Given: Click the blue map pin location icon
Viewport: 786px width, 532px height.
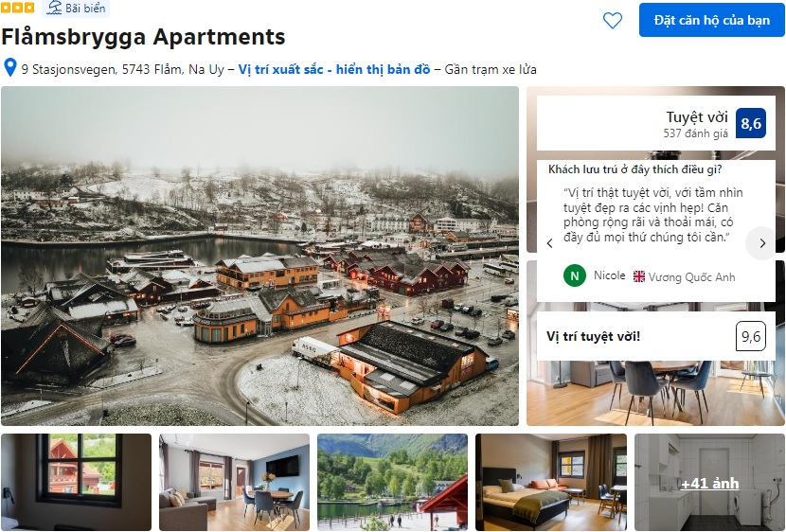Looking at the screenshot, I should 10,67.
